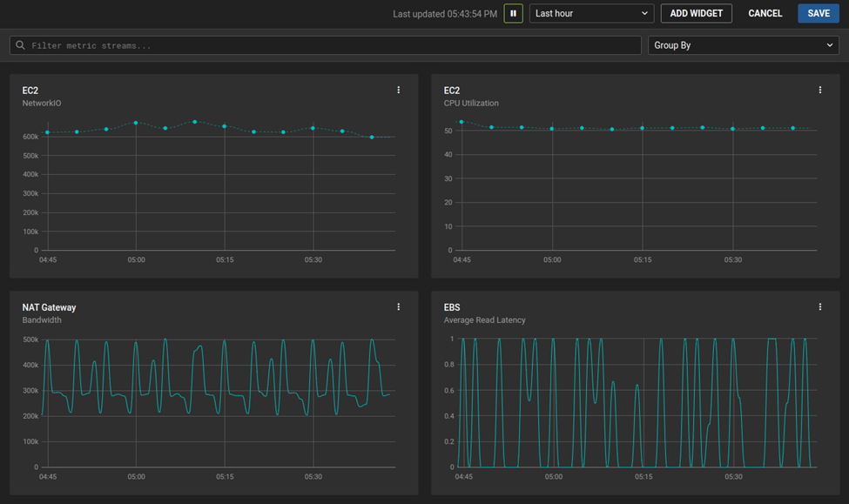Click the Average Read Latency subtitle
This screenshot has width=849, height=504.
point(485,320)
